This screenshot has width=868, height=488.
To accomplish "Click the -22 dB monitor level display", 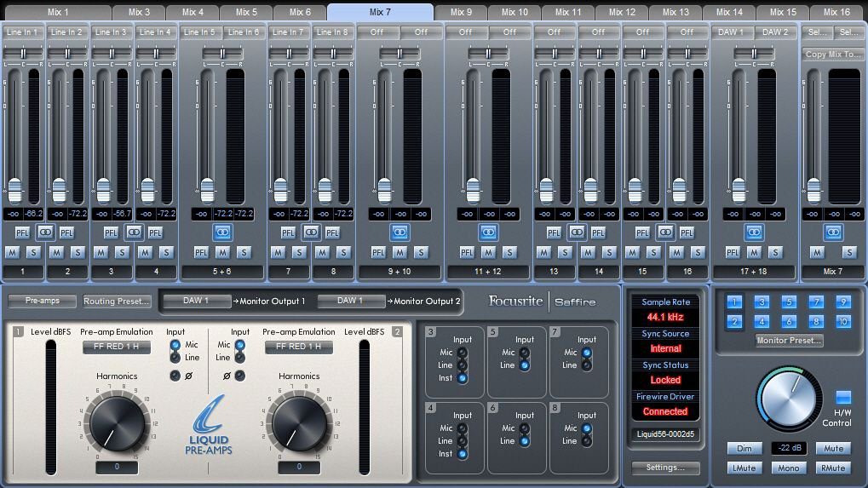I will tap(789, 448).
